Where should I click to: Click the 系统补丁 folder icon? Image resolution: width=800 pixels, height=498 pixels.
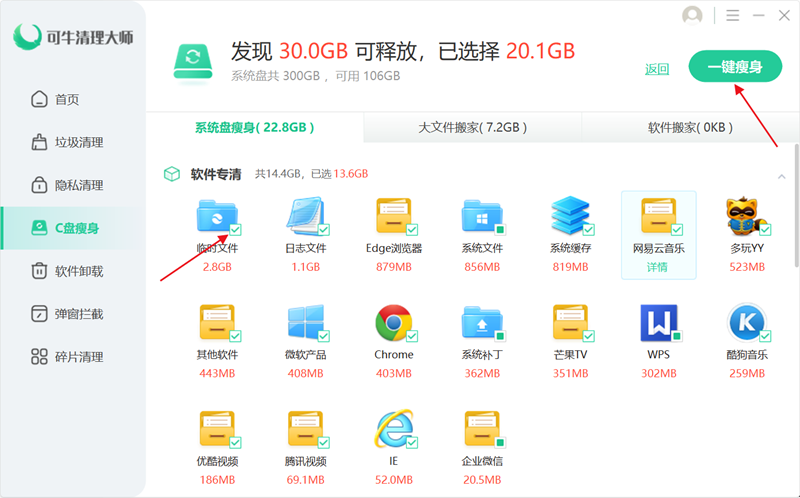[482, 322]
